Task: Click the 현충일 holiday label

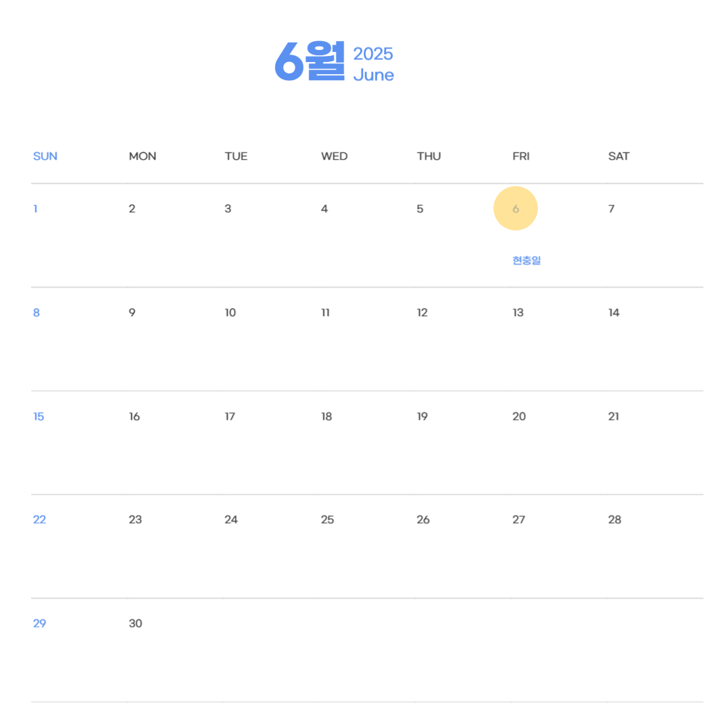Action: (x=526, y=260)
